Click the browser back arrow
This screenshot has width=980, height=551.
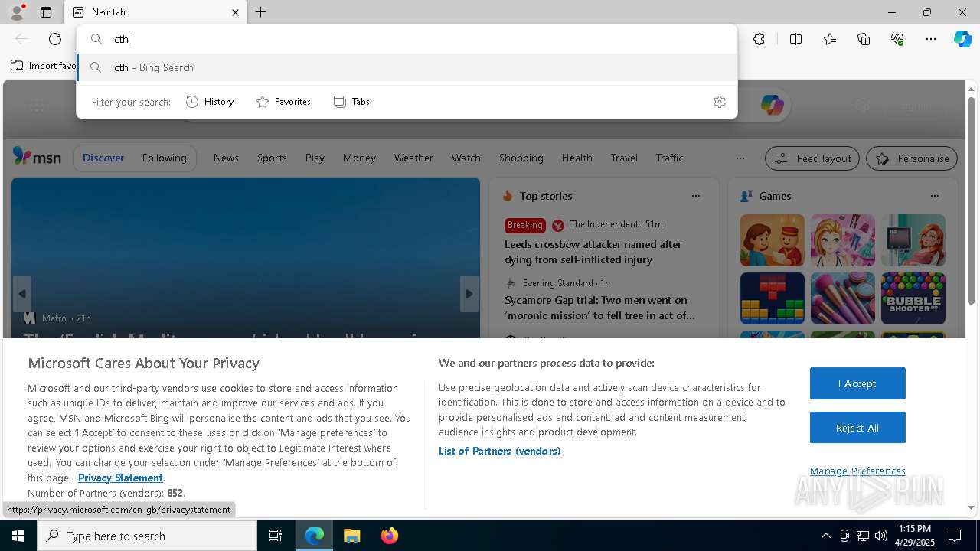[21, 39]
